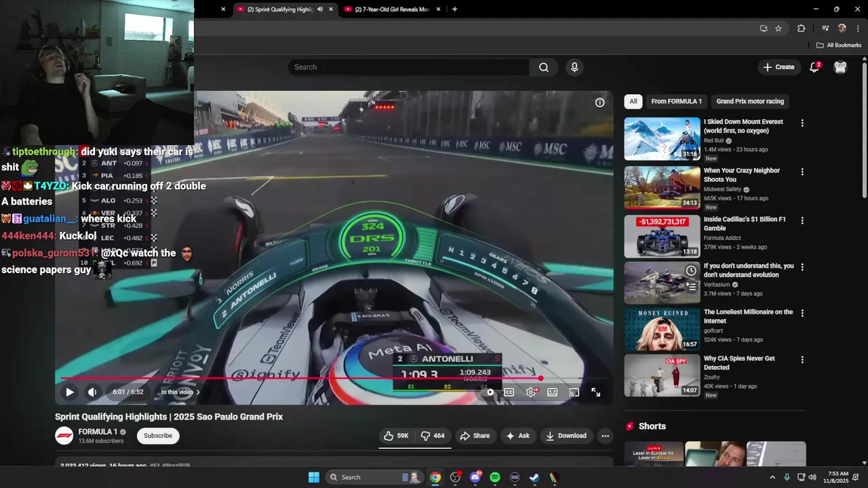Click the install app icon in address bar

(764, 28)
